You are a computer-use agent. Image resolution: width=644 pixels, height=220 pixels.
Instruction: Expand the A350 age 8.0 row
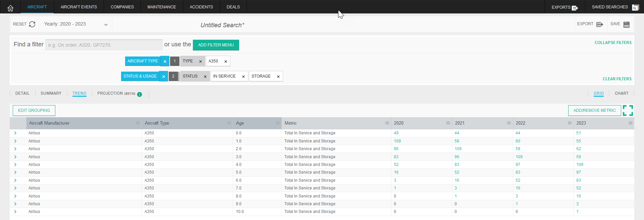[15, 196]
